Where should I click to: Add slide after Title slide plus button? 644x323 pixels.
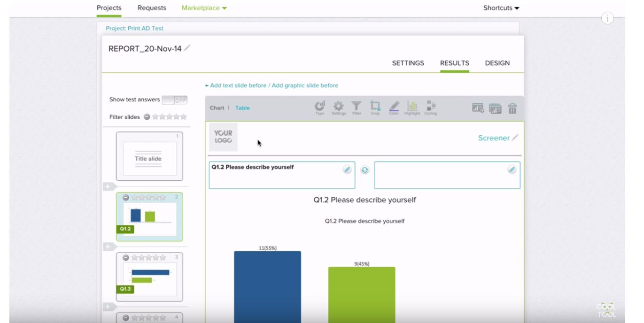[109, 187]
